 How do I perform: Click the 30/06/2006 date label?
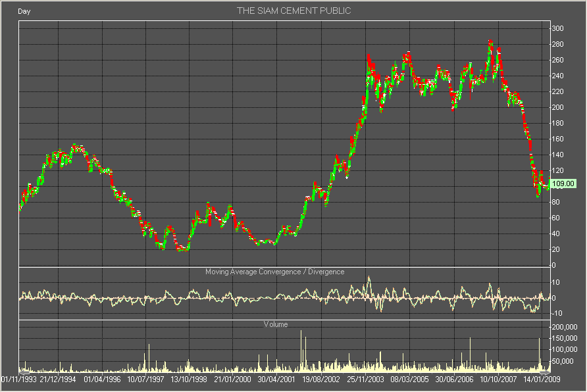(454, 380)
